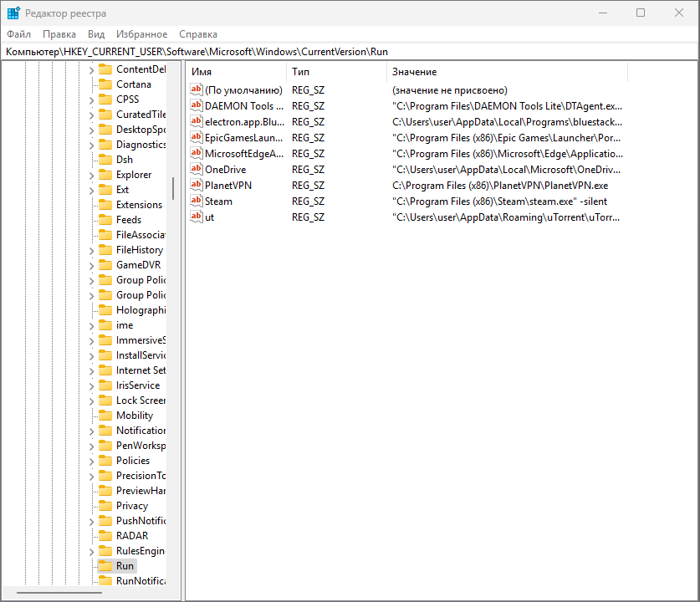
Task: Expand the Explorer tree node
Action: (x=91, y=176)
